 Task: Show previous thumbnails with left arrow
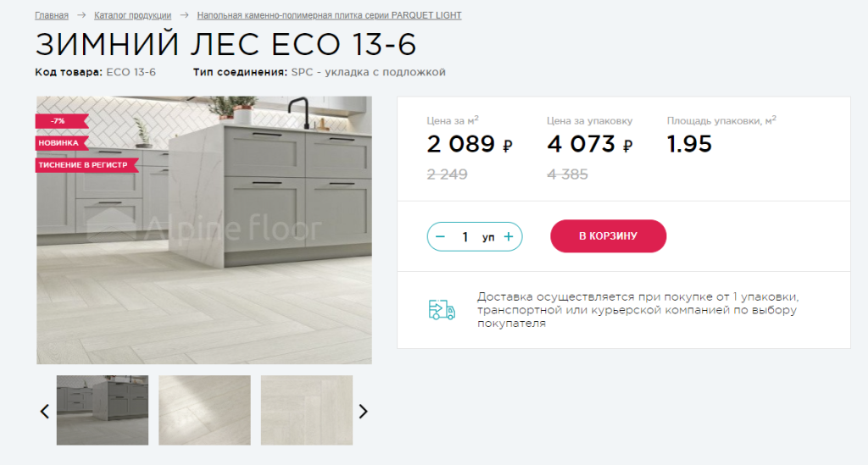[x=45, y=412]
